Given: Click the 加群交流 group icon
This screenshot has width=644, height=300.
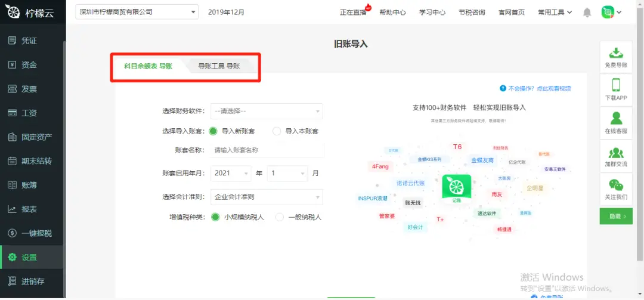Looking at the screenshot, I should tap(616, 152).
